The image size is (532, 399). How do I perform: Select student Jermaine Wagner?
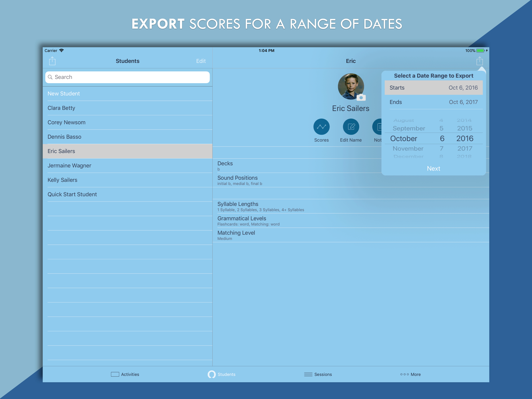pyautogui.click(x=128, y=166)
